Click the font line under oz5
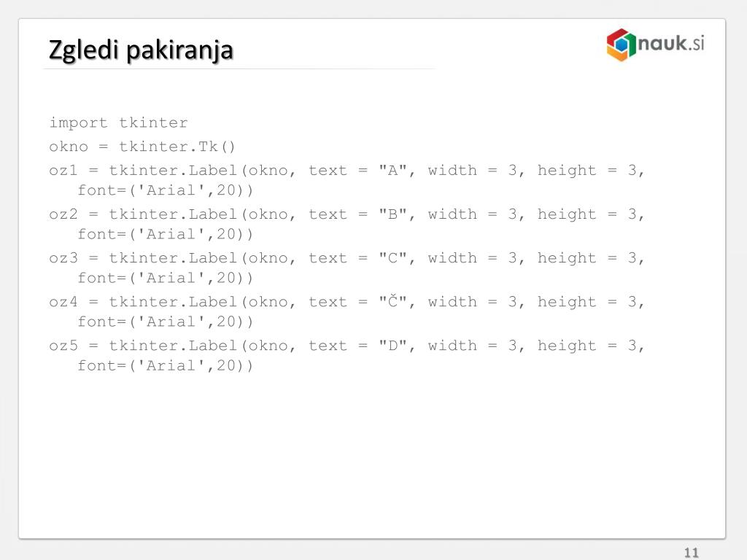The width and height of the screenshot is (747, 560). pos(166,366)
